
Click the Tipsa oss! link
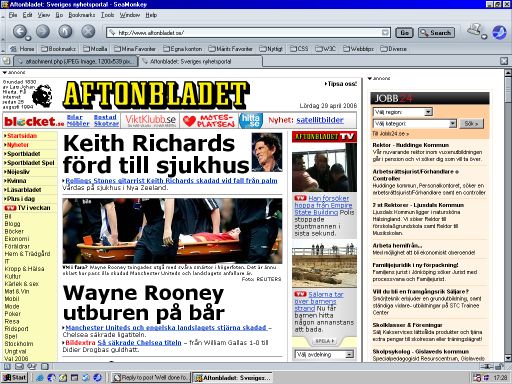[x=342, y=84]
